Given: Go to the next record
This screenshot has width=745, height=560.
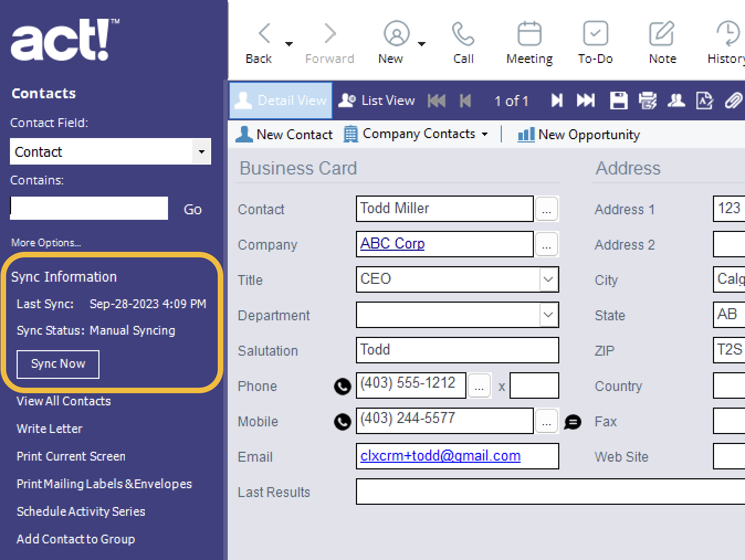Looking at the screenshot, I should 557,101.
